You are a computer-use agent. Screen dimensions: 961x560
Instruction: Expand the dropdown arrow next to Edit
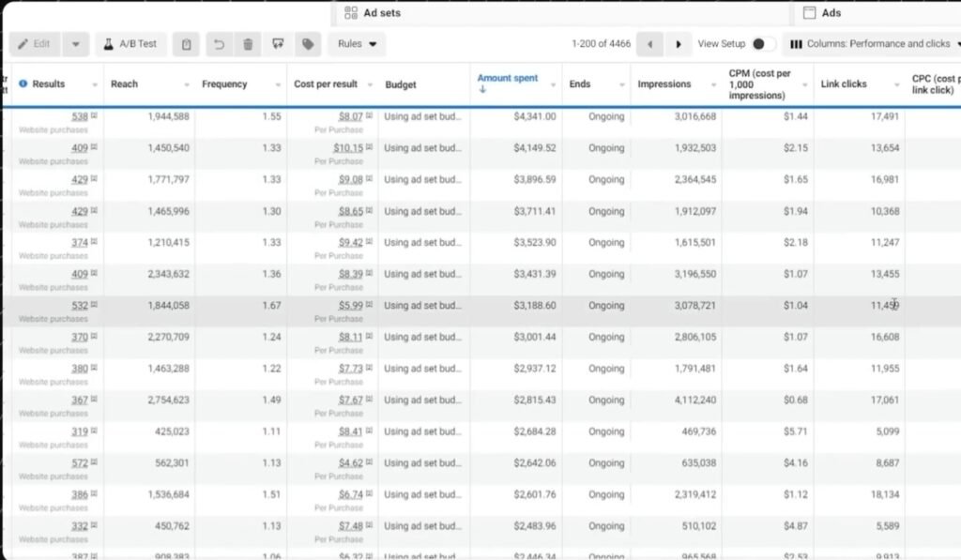click(76, 44)
